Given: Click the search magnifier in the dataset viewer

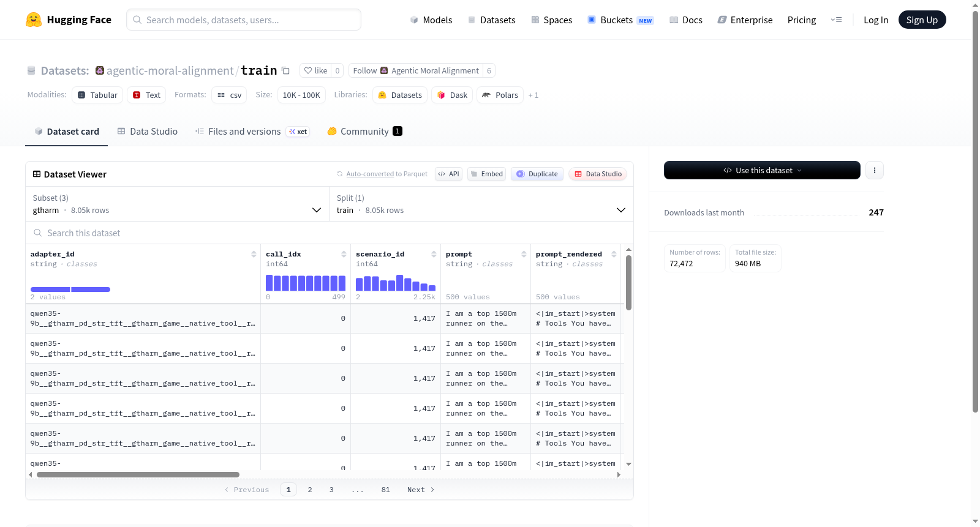Looking at the screenshot, I should pos(38,233).
